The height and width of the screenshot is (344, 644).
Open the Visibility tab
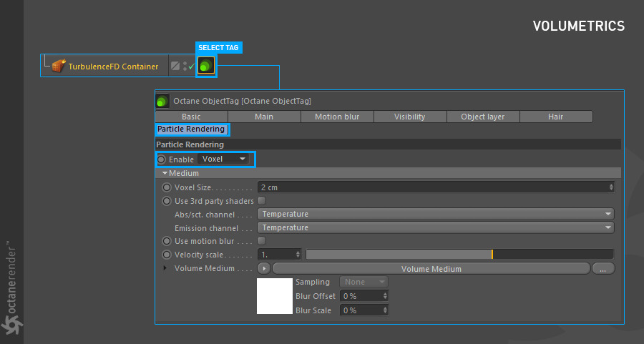(410, 117)
